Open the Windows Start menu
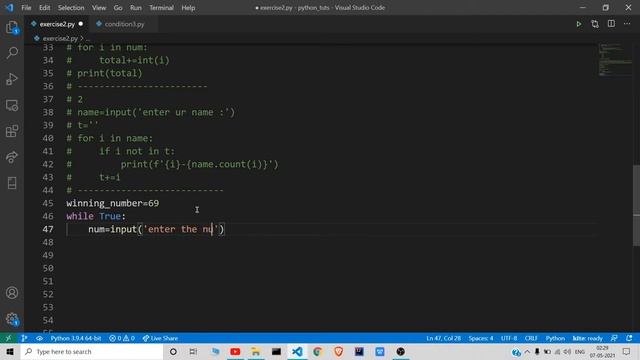This screenshot has height=360, width=640. pos(10,351)
